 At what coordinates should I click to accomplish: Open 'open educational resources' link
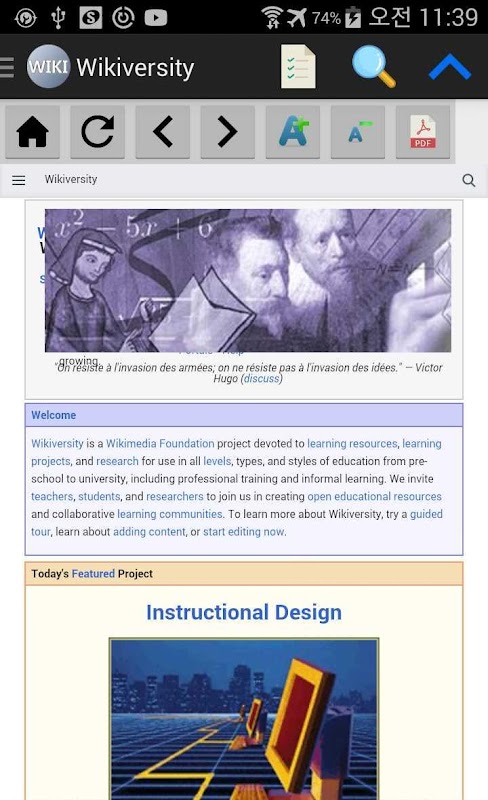click(374, 496)
